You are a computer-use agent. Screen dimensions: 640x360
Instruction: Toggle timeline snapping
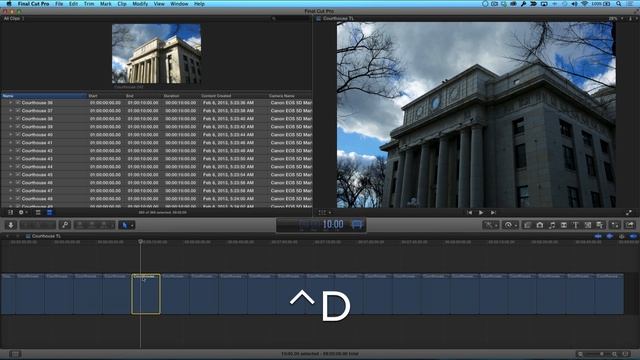point(633,236)
